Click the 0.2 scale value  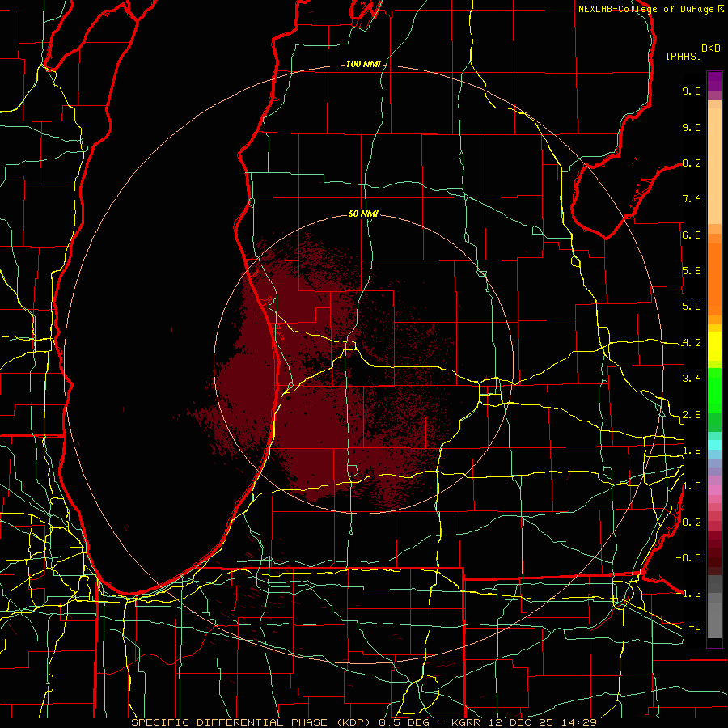point(692,523)
